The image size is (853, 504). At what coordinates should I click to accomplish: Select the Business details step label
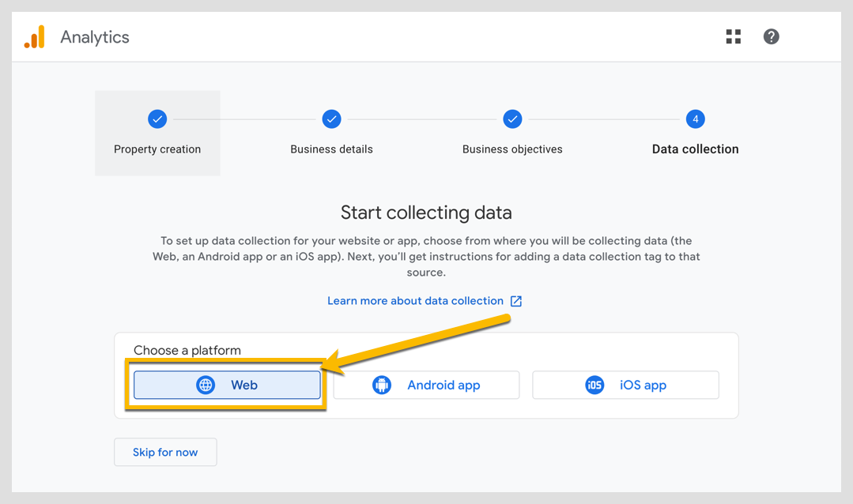(x=331, y=149)
